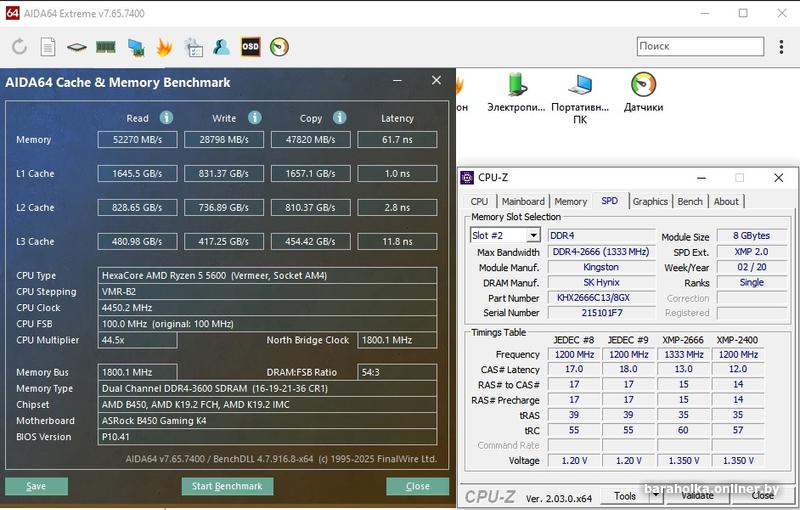Viewport: 800px width, 510px height.
Task: Click the L2 Cache write value 736.89 GB/s
Action: (224, 208)
